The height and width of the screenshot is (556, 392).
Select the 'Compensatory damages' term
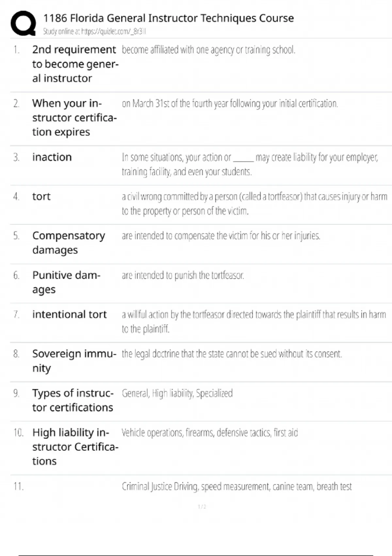click(x=69, y=243)
